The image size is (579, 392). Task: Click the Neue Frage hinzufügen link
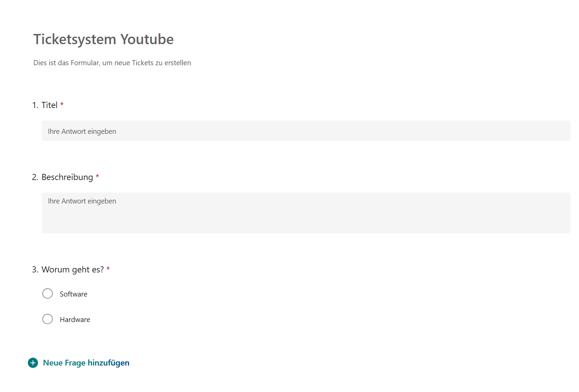click(86, 363)
